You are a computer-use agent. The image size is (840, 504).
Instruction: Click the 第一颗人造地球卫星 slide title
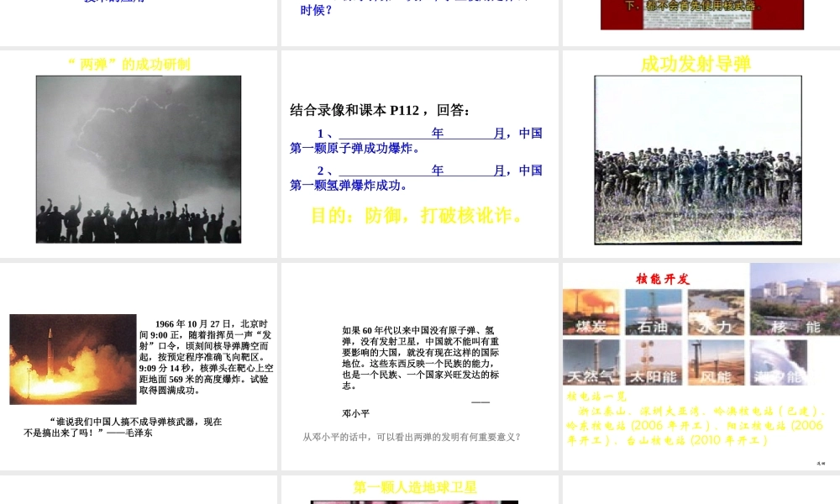[415, 487]
